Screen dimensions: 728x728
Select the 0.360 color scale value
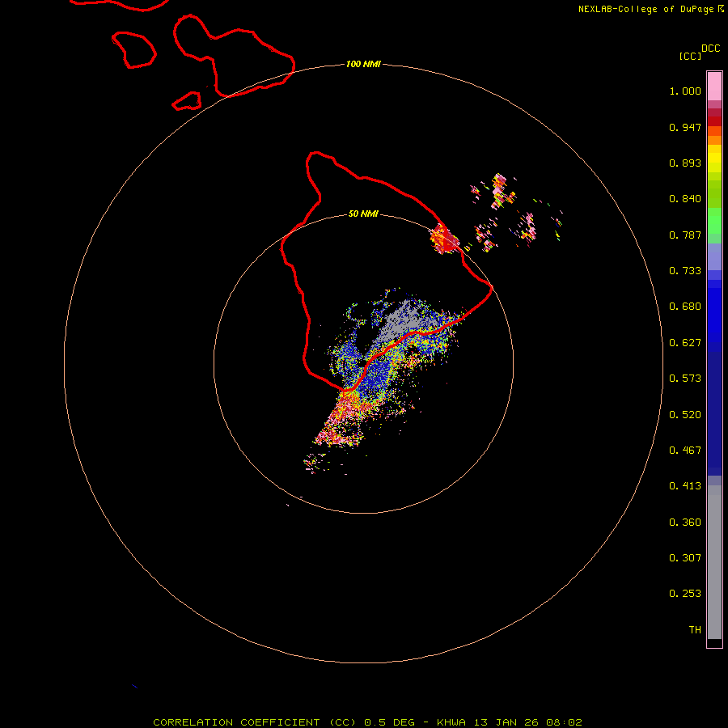pos(685,523)
